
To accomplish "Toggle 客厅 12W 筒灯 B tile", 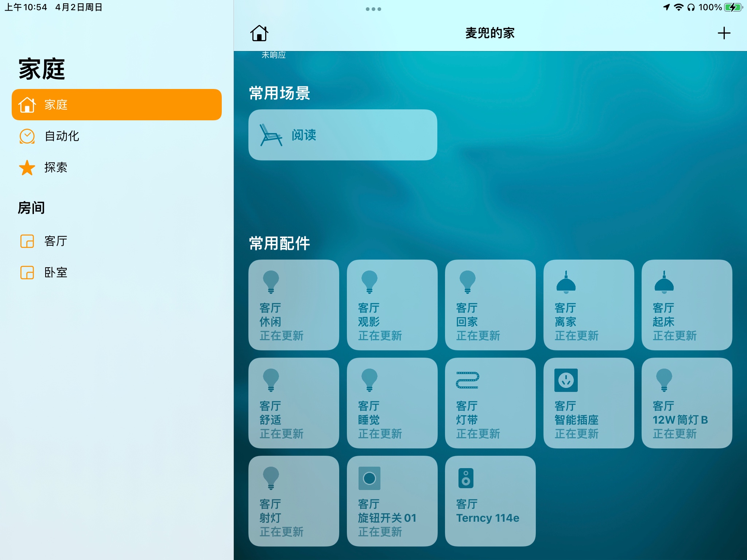I will tap(686, 403).
